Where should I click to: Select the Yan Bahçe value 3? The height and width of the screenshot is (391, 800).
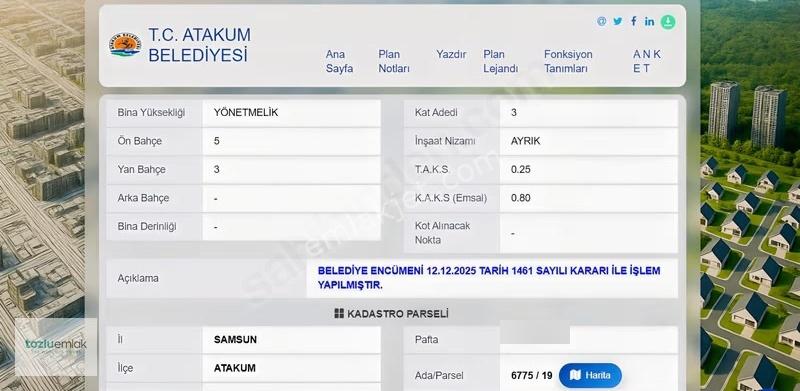[x=291, y=170]
